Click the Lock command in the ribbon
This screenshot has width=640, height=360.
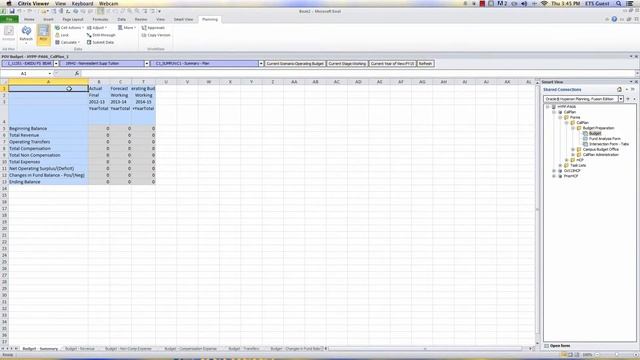(x=62, y=35)
